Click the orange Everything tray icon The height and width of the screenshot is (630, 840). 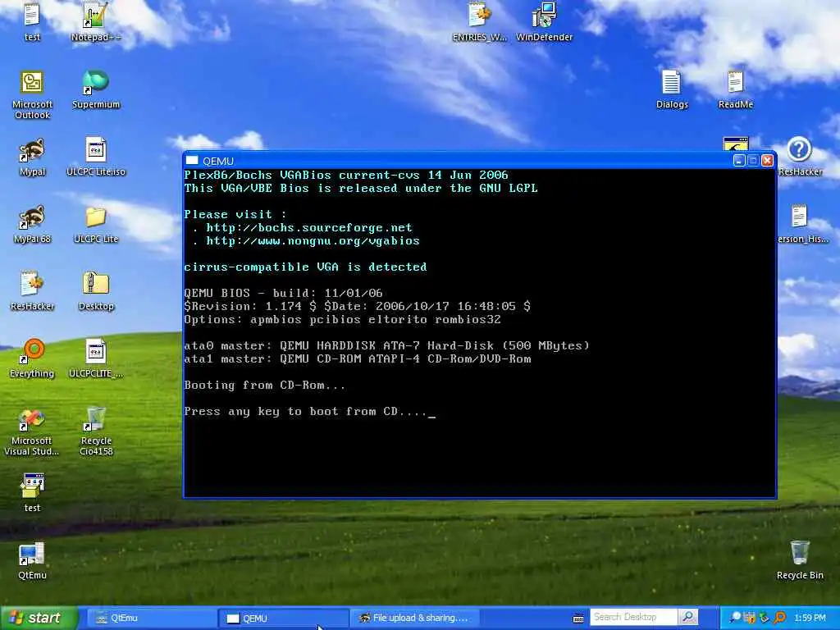pyautogui.click(x=780, y=618)
